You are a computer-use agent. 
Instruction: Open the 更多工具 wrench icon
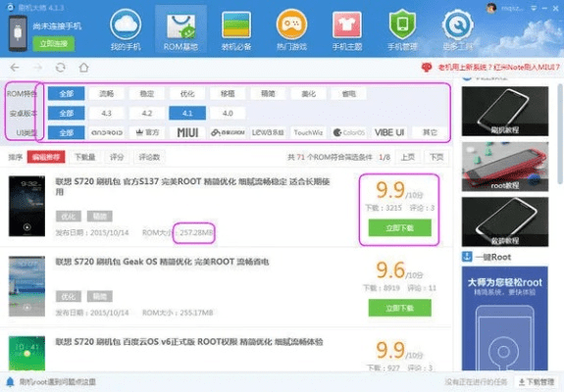pos(457,24)
